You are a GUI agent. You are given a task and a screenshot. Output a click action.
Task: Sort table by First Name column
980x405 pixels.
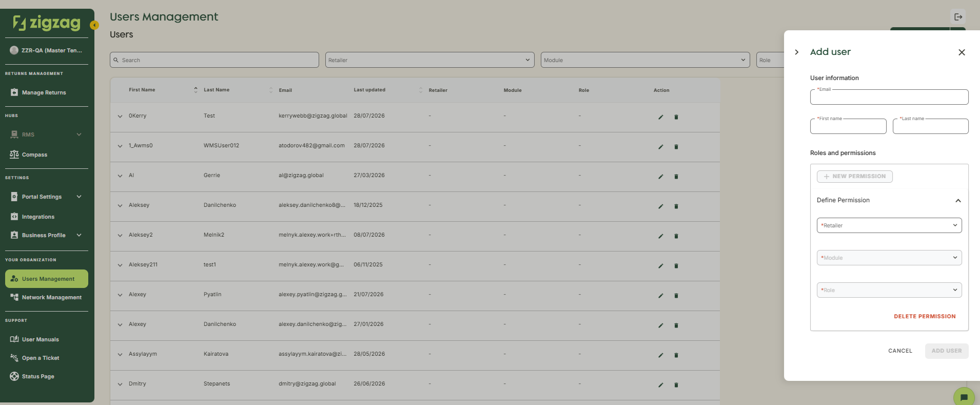tap(195, 90)
